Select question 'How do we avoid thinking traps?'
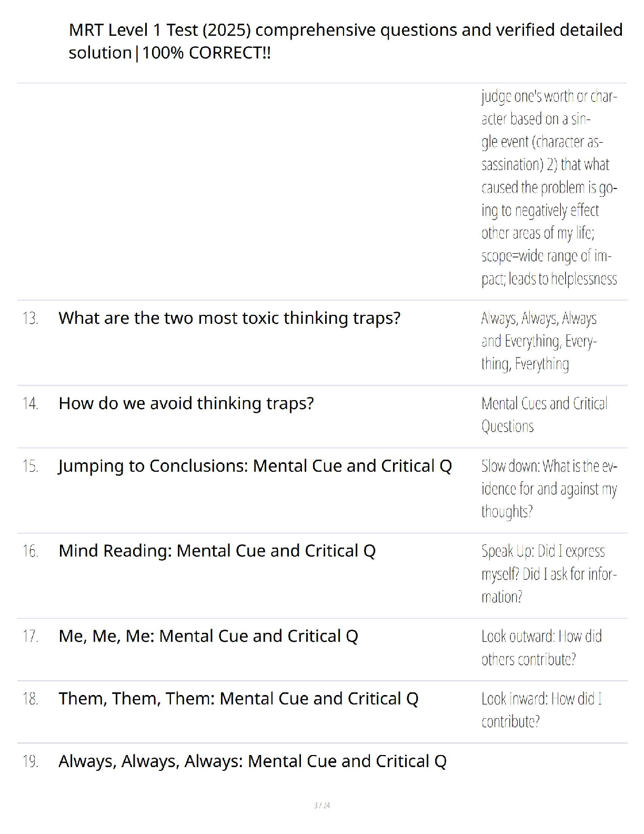This screenshot has height=834, width=644. tap(186, 403)
